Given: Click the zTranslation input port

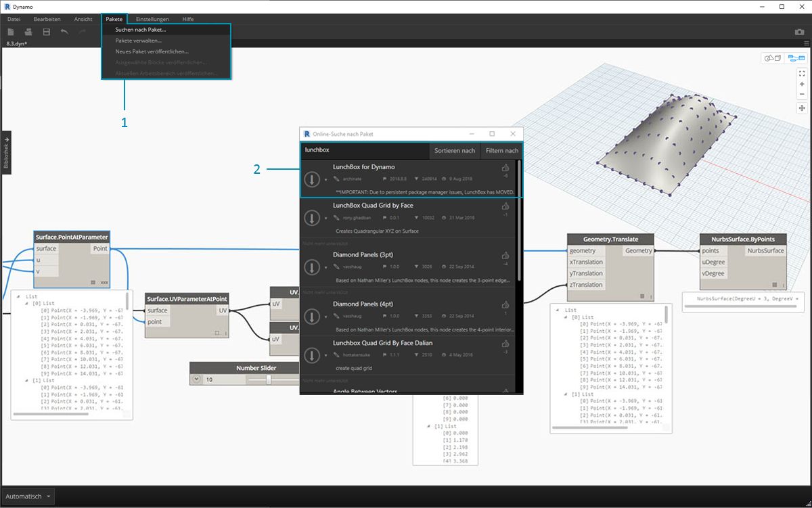Looking at the screenshot, I should (587, 285).
